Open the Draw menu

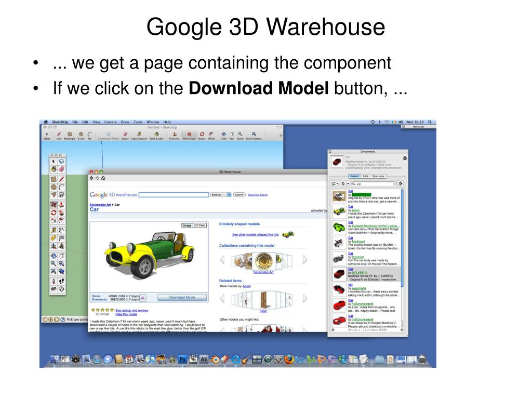(x=125, y=122)
